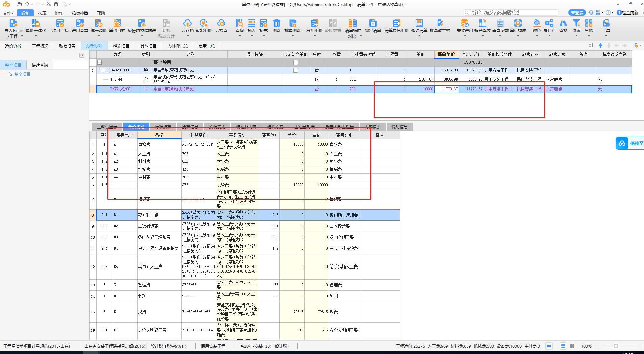Click the 拖拽至 cloud floating button
This screenshot has height=354, width=644.
point(630,143)
